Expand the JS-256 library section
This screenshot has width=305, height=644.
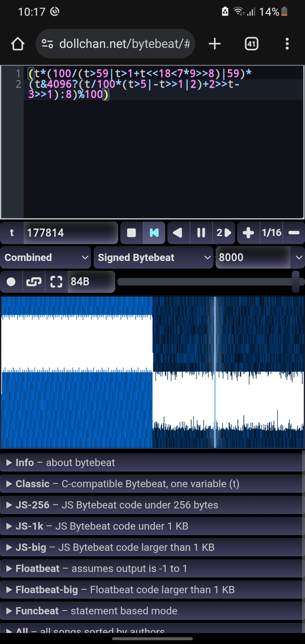pos(152,505)
